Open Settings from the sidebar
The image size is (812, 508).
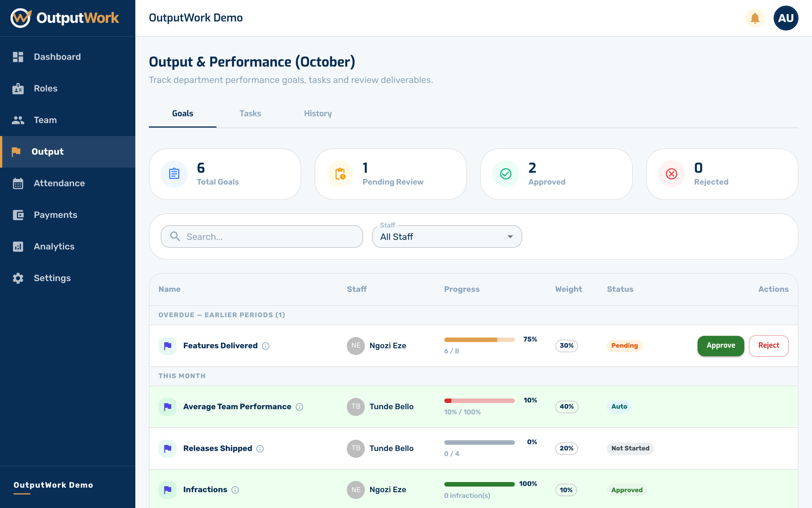[x=68, y=278]
